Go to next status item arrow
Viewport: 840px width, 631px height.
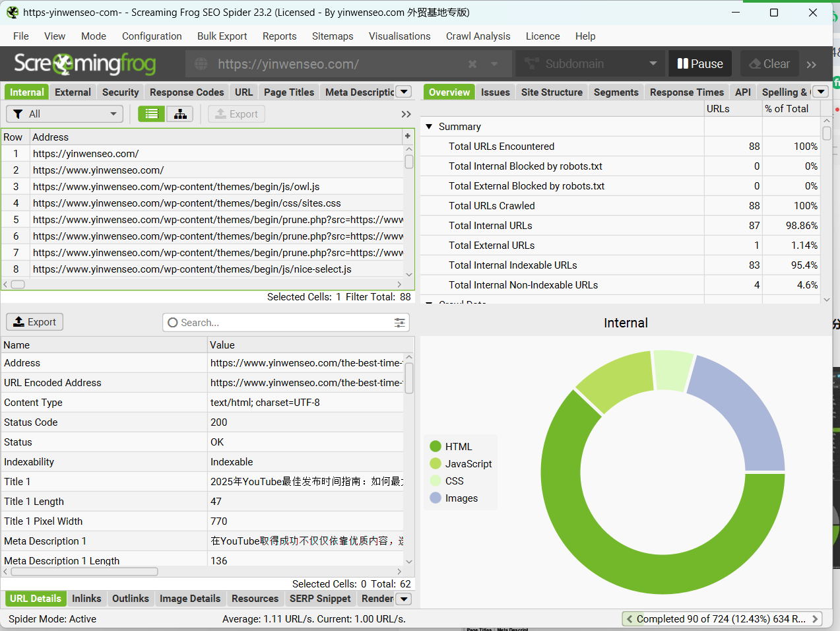tap(815, 619)
